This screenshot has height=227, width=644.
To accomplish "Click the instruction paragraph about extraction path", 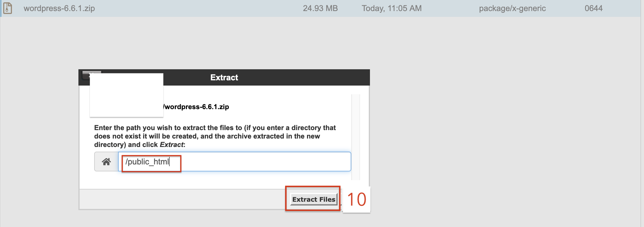I will pyautogui.click(x=215, y=136).
